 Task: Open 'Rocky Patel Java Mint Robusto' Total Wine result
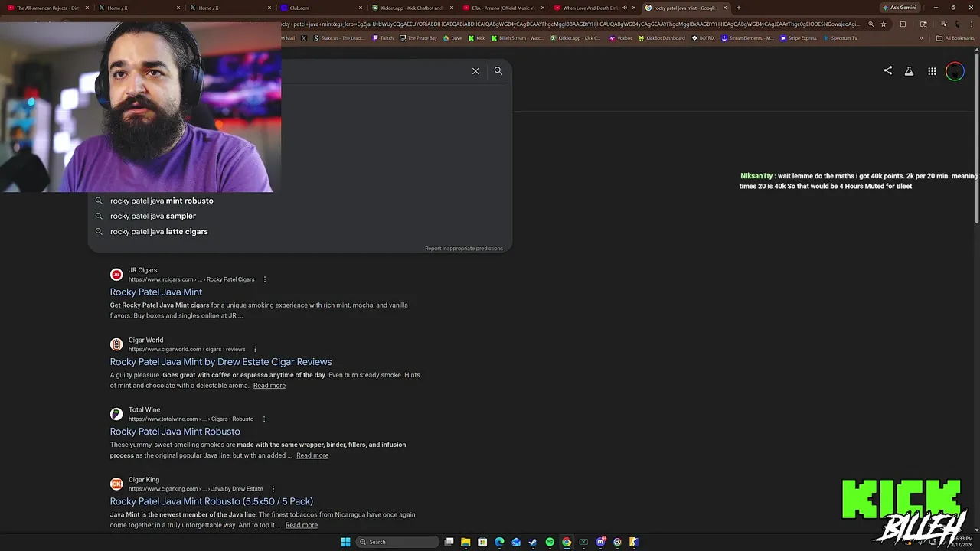tap(175, 432)
